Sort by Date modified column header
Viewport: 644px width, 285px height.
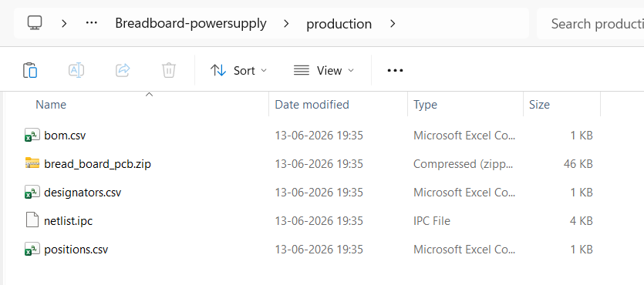(x=312, y=105)
